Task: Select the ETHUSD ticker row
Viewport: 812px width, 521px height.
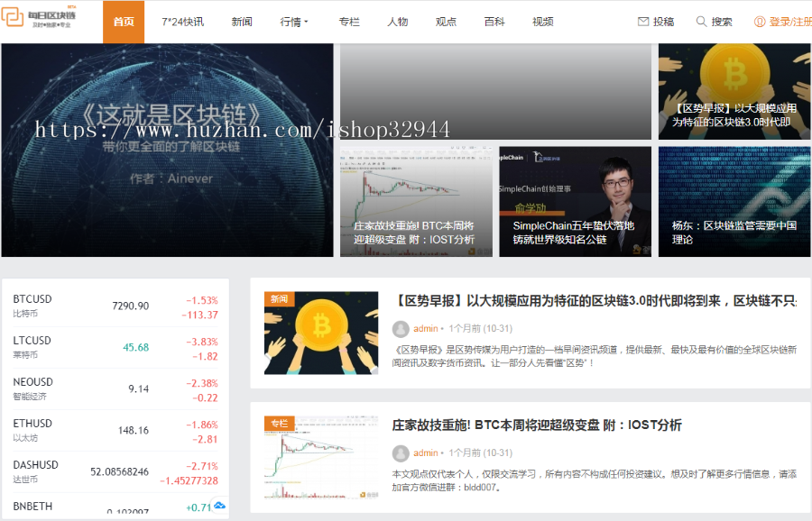Action: [x=115, y=431]
